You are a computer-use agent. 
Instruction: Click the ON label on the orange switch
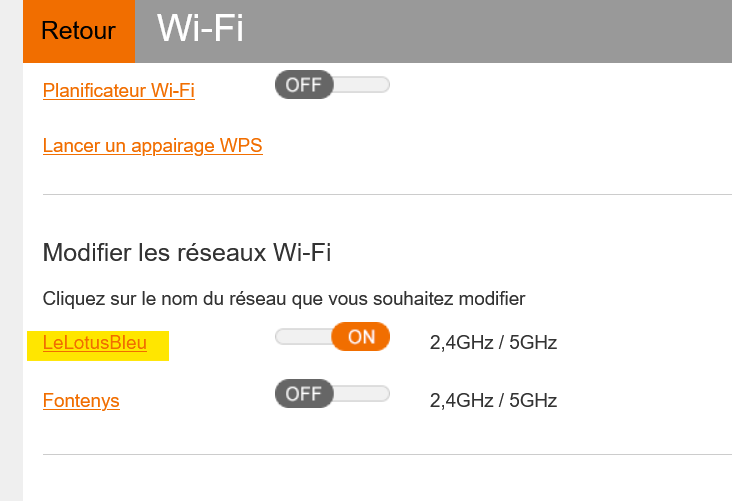[361, 337]
